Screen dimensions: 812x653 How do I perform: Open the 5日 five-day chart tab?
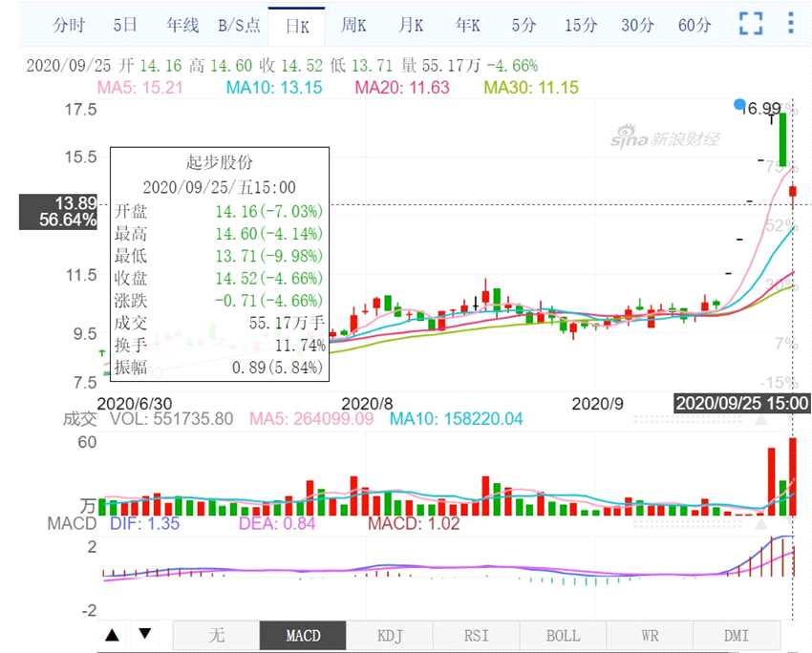(125, 25)
